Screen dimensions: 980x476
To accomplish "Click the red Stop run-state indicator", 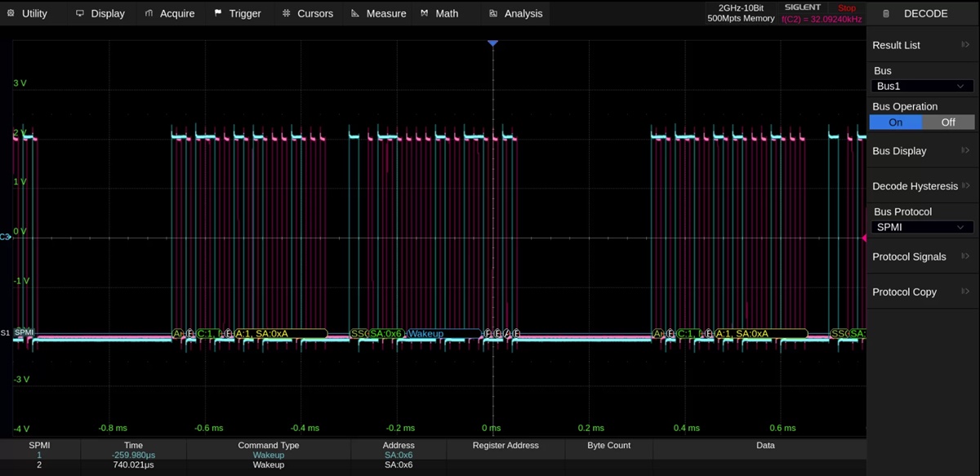I will pos(847,8).
